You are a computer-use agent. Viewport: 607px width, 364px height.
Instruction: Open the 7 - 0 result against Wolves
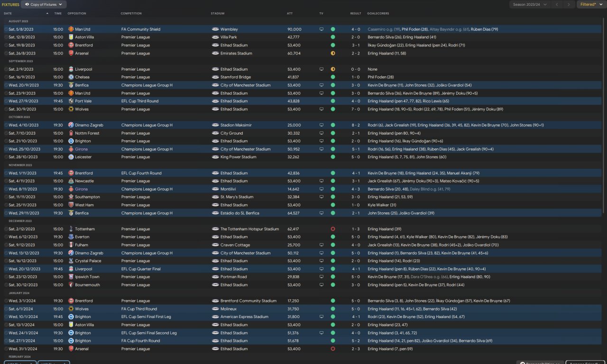[356, 109]
